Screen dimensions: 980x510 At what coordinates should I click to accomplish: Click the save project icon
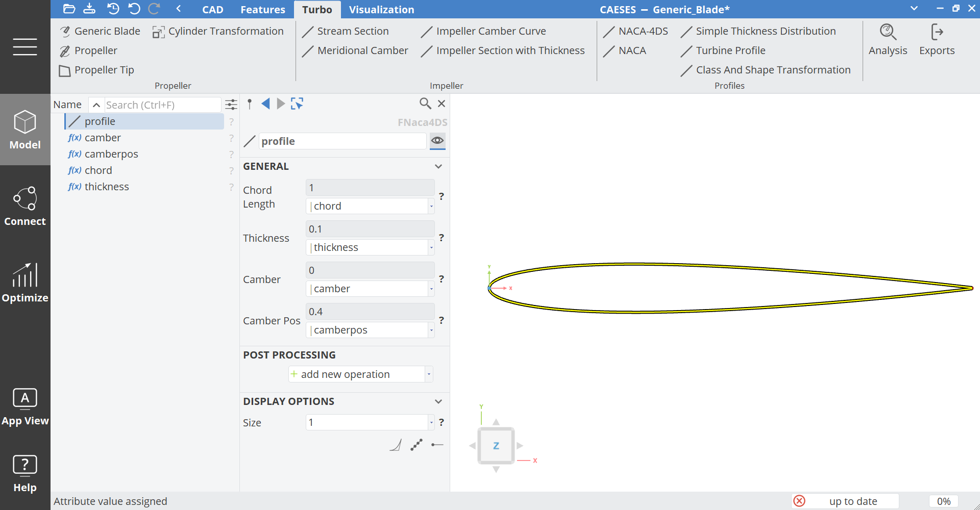click(x=89, y=9)
